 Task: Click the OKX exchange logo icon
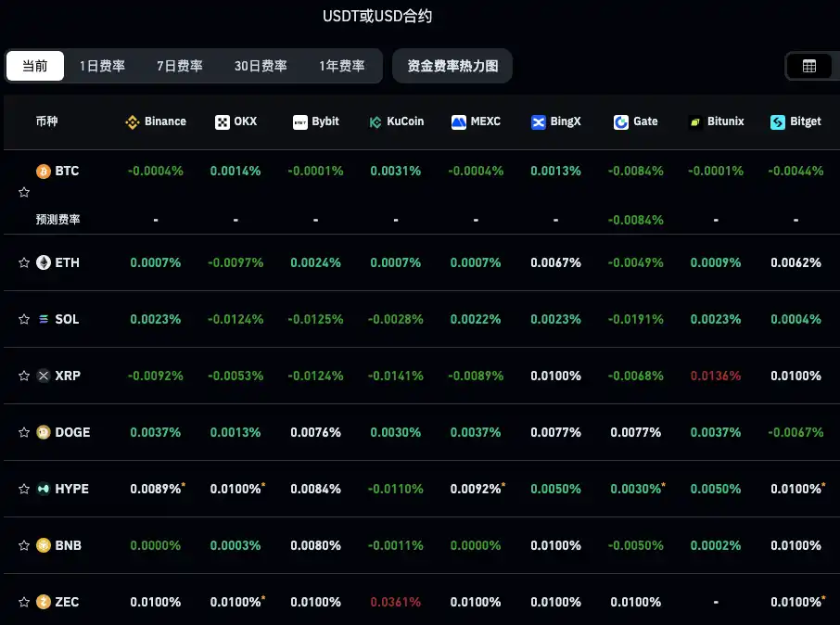[x=223, y=122]
